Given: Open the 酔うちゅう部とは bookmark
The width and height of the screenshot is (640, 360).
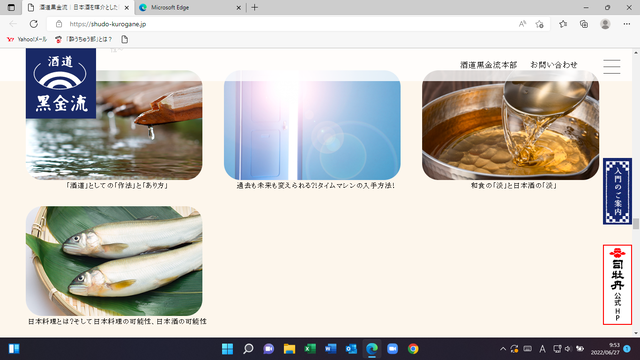Looking at the screenshot, I should (84, 39).
